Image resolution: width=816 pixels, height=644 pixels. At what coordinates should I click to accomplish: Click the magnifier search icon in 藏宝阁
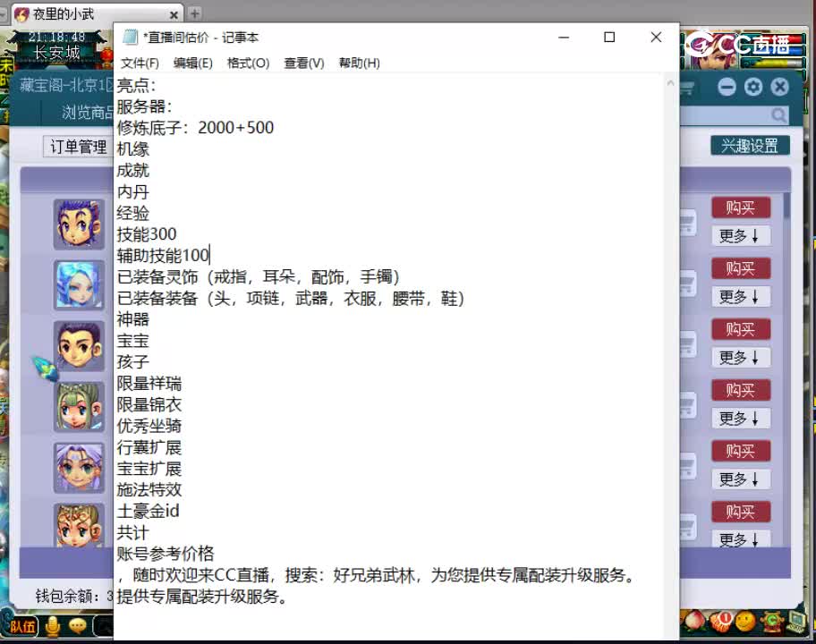click(x=778, y=115)
